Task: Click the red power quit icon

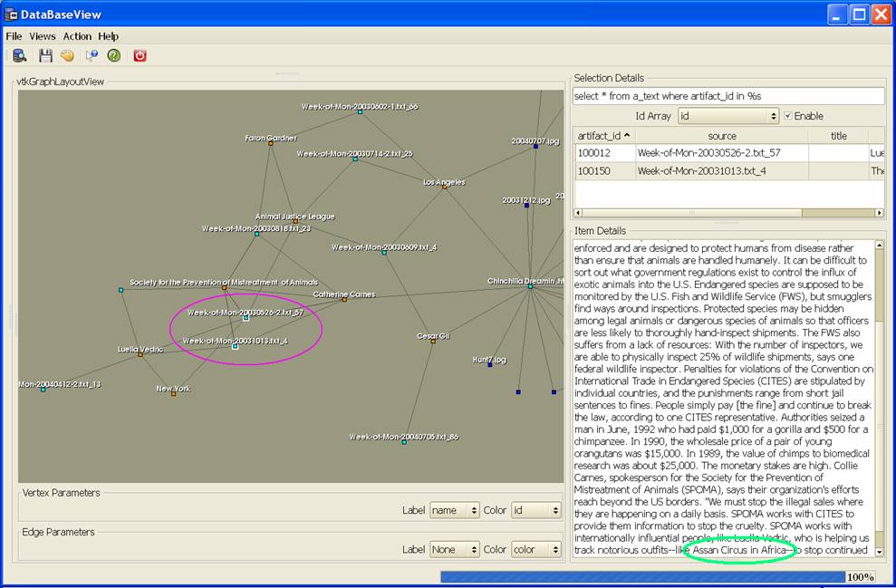Action: [x=140, y=56]
